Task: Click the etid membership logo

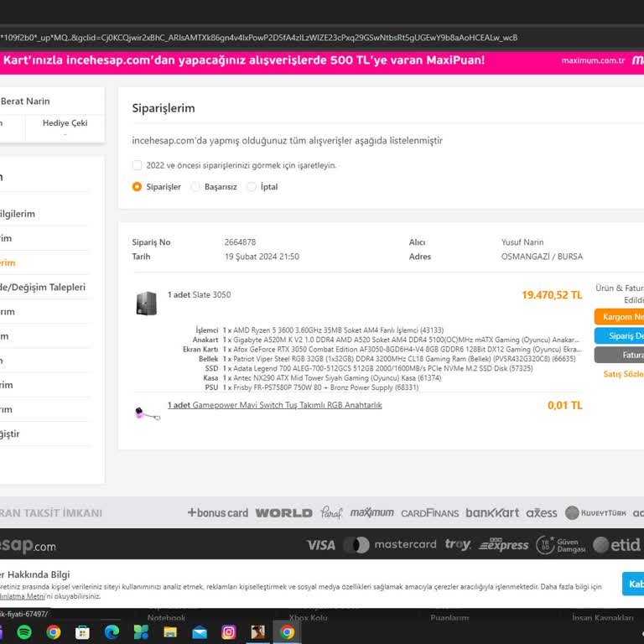Action: (617, 545)
